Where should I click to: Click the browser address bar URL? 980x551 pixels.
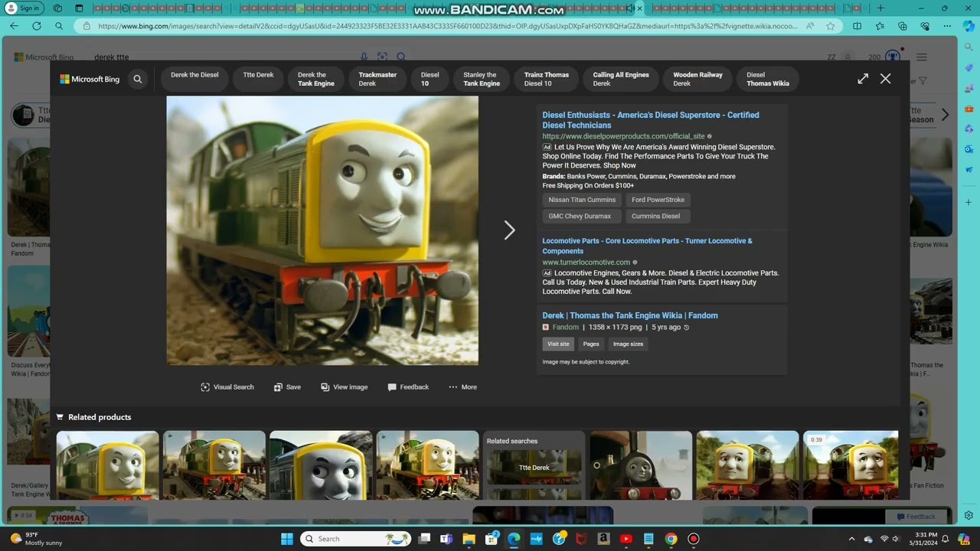click(448, 26)
